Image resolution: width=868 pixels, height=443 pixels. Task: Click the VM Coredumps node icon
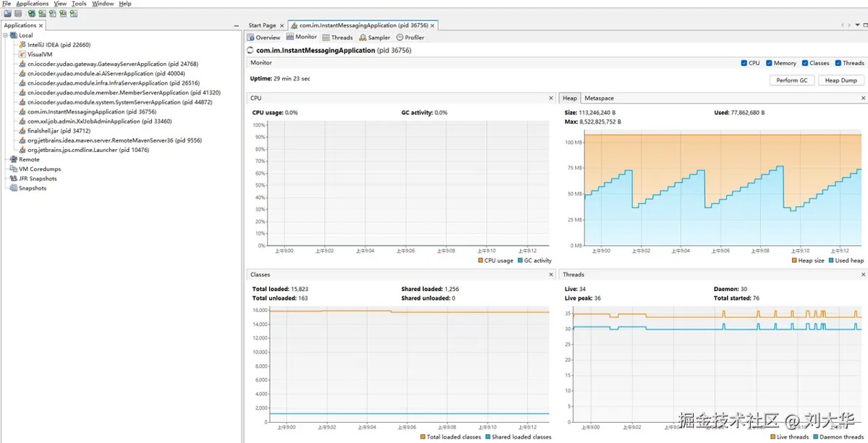(x=13, y=169)
